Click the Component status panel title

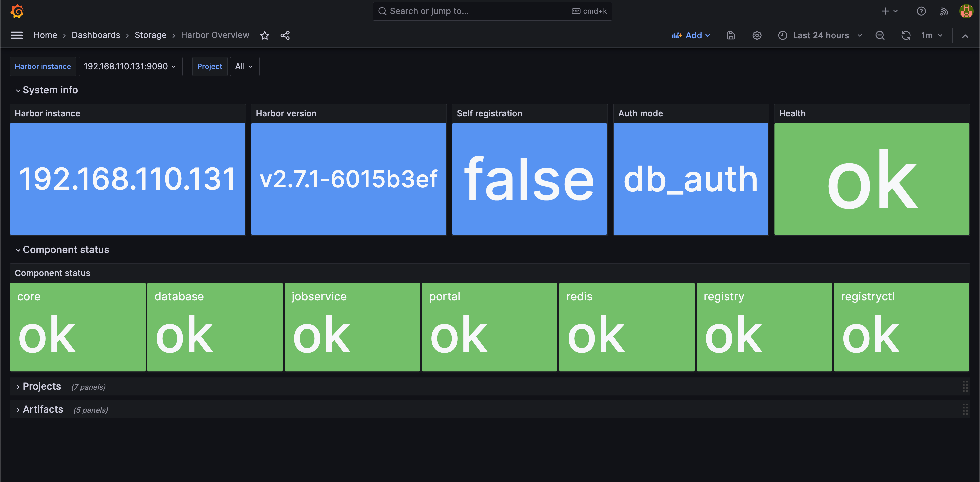[53, 273]
